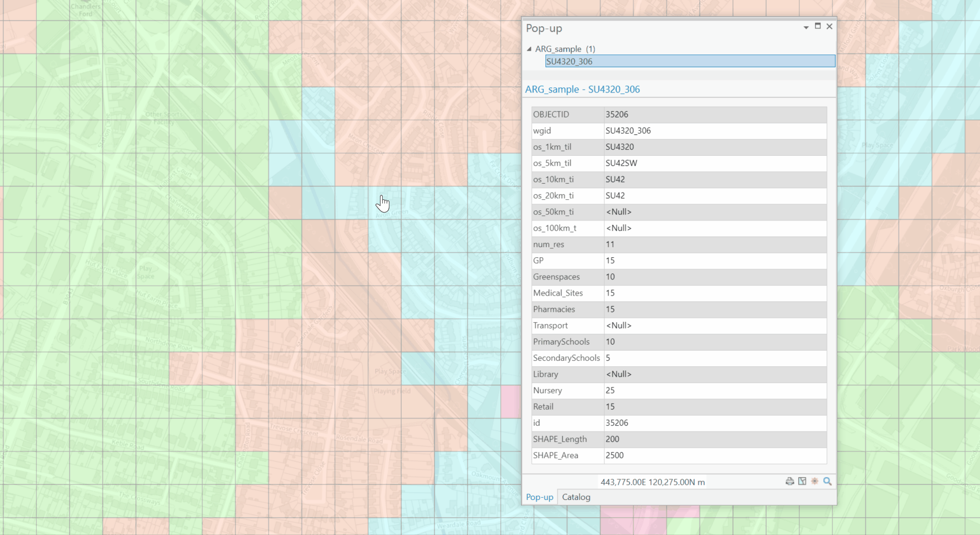Click the coordinates readout 443,775.00E 120,275.00N

(x=652, y=482)
